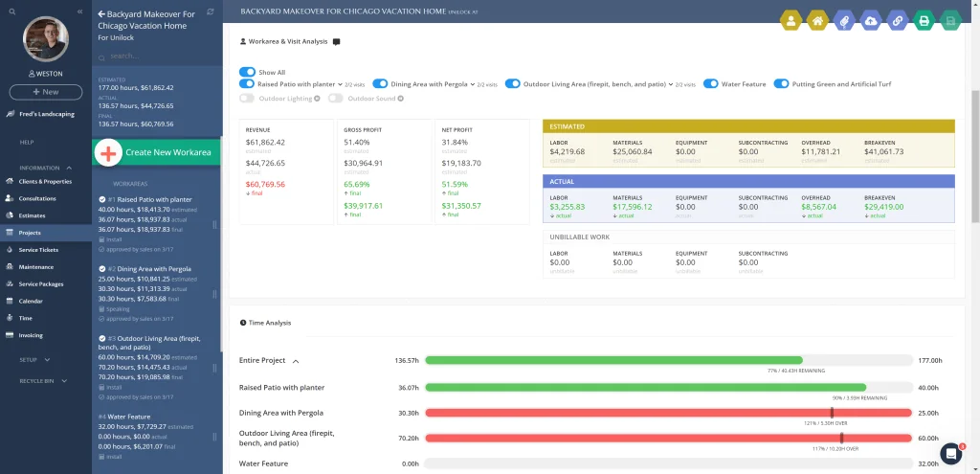Screen dimensions: 980x474
Task: Enable the Outdoor Lighting toggle
Action: point(248,99)
